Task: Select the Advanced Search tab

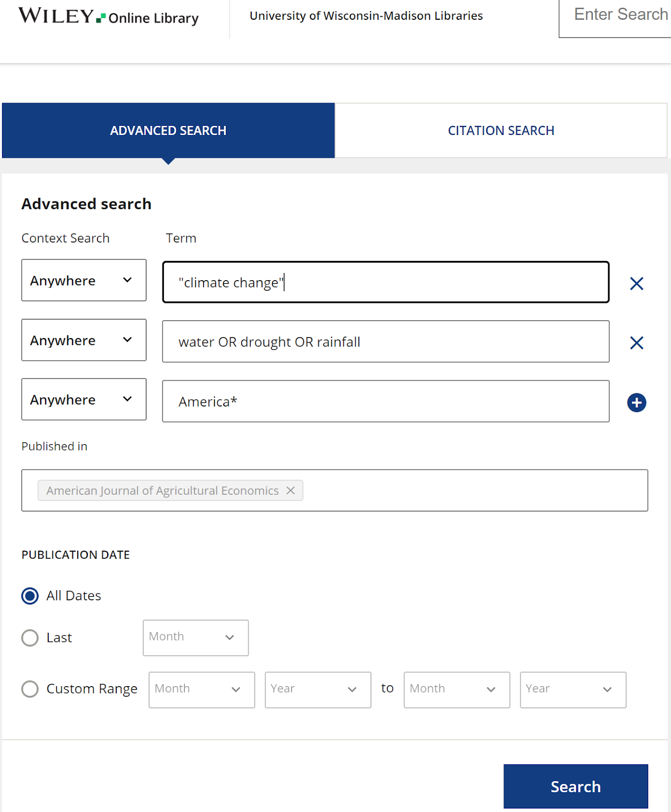Action: [168, 130]
